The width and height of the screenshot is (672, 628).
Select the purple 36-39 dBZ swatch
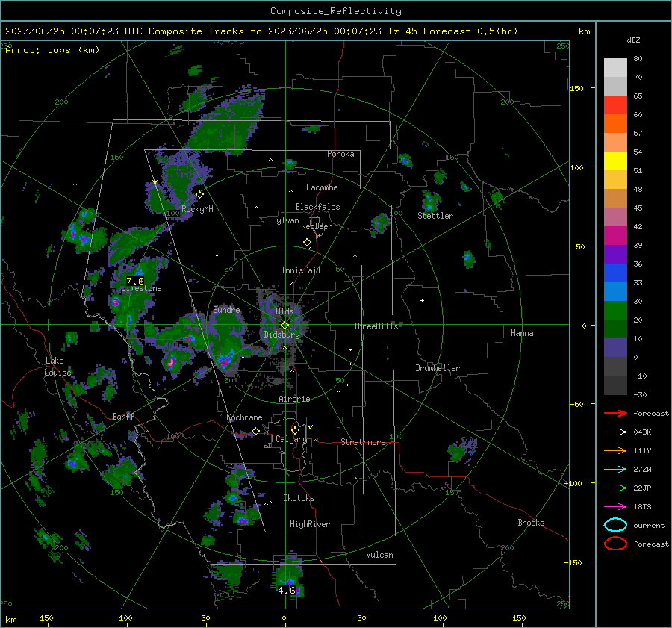click(615, 254)
